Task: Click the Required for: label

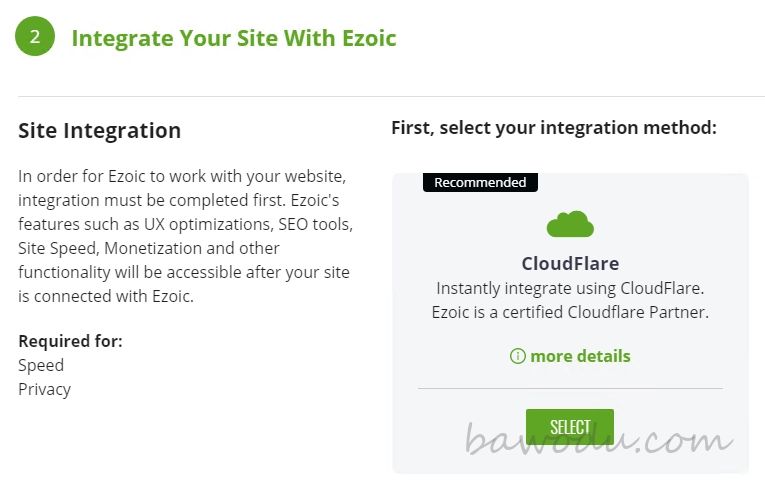Action: point(70,341)
